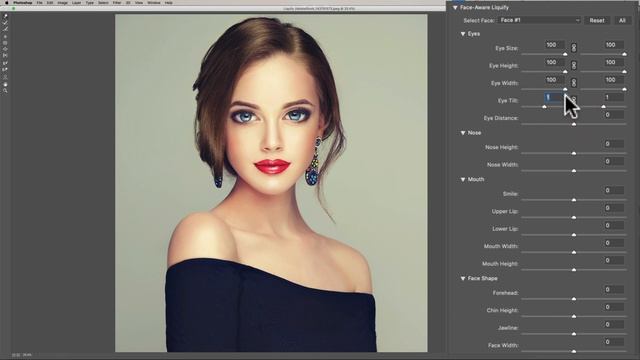Click the Mouth Width value field

613,243
